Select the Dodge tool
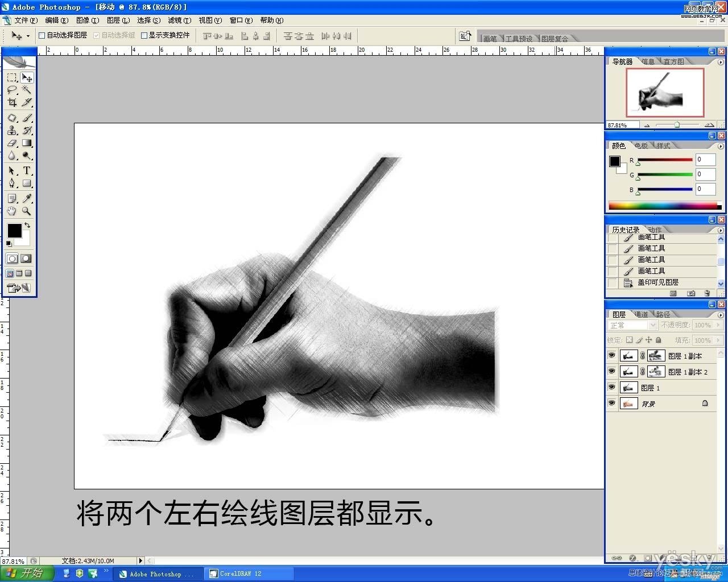The height and width of the screenshot is (582, 728). (27, 156)
